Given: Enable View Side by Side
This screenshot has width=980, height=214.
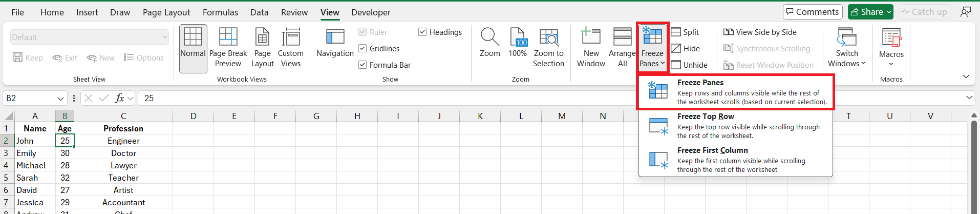Looking at the screenshot, I should coord(760,32).
